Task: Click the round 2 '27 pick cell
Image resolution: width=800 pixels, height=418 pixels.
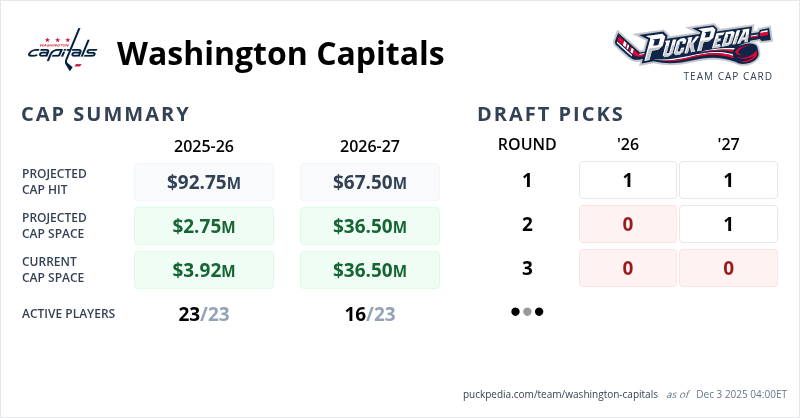Action: 728,224
